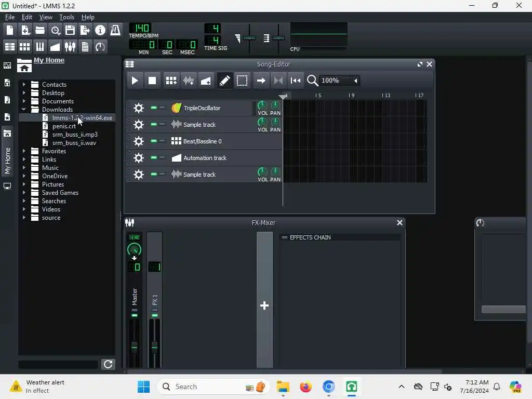Toggle the metronome icon

pyautogui.click(x=115, y=30)
